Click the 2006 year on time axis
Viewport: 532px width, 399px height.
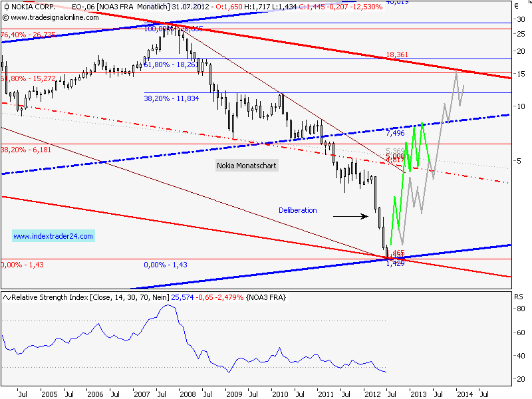95,394
